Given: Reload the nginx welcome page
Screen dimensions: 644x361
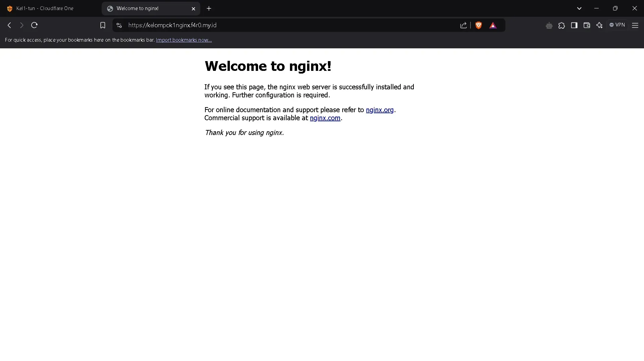Looking at the screenshot, I should point(34,25).
